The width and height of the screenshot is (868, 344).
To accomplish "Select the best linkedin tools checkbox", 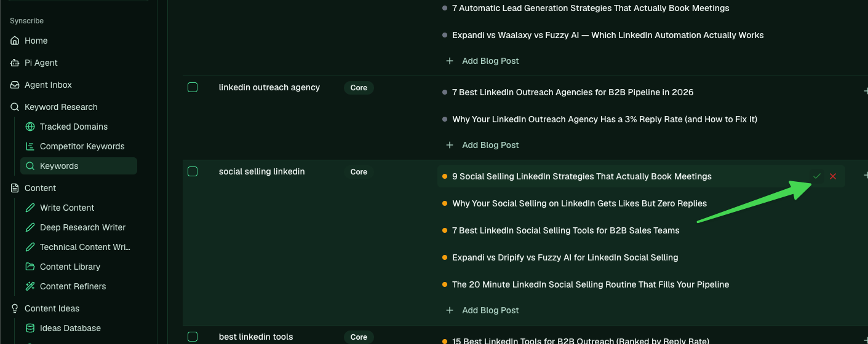I will [193, 337].
